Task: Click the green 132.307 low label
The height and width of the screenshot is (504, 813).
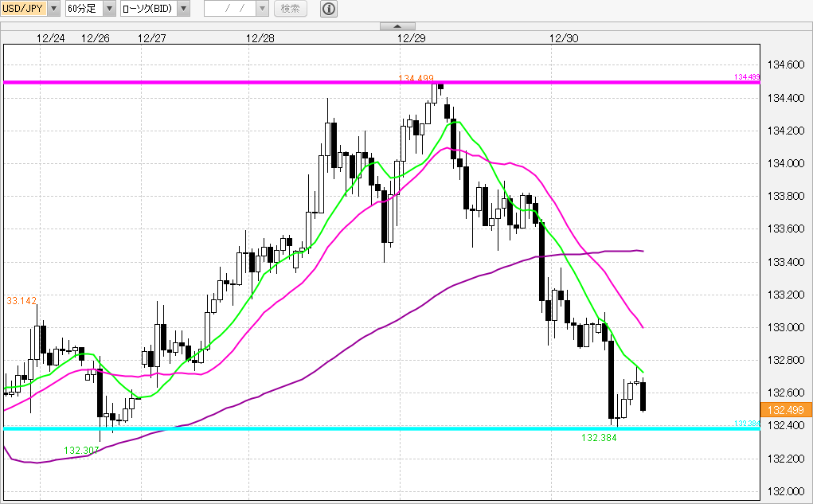Action: (81, 451)
